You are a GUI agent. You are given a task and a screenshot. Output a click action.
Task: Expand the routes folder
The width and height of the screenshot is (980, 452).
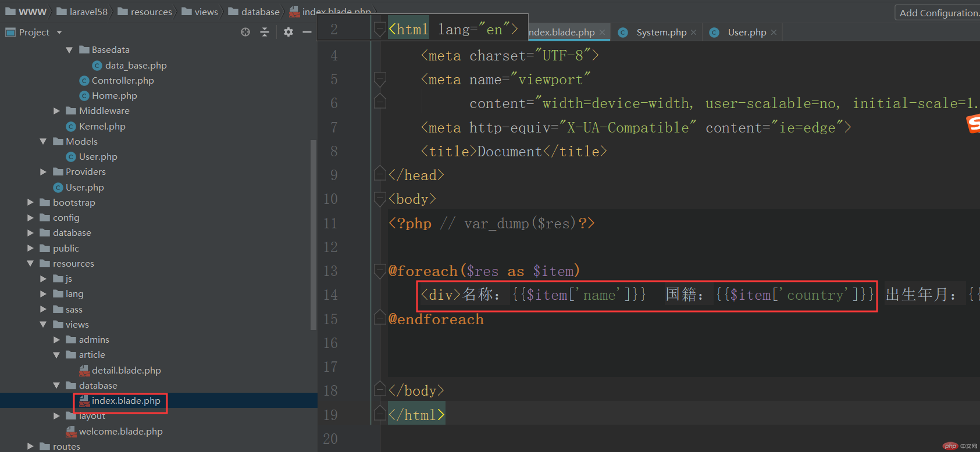[30, 446]
